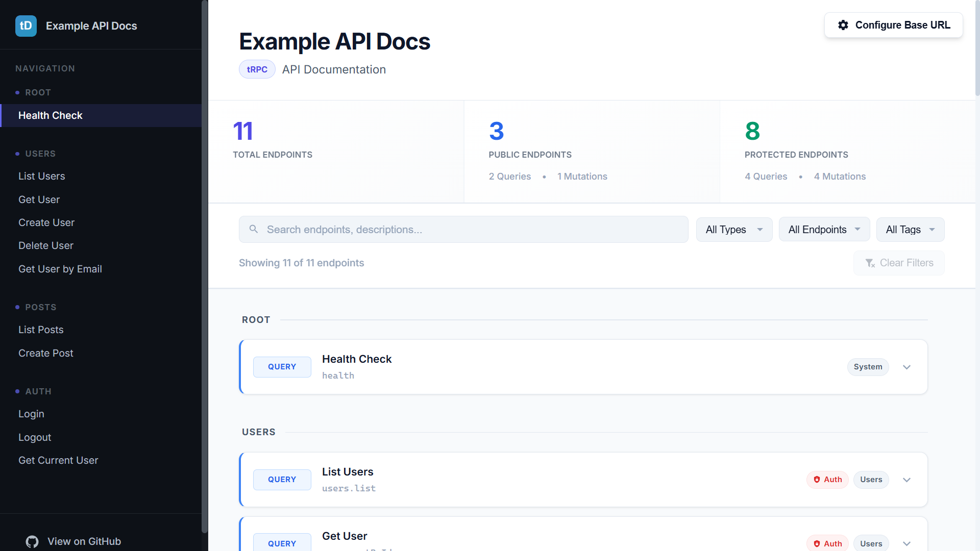The width and height of the screenshot is (980, 551).
Task: Click the USERS sidebar section header
Action: pos(40,154)
